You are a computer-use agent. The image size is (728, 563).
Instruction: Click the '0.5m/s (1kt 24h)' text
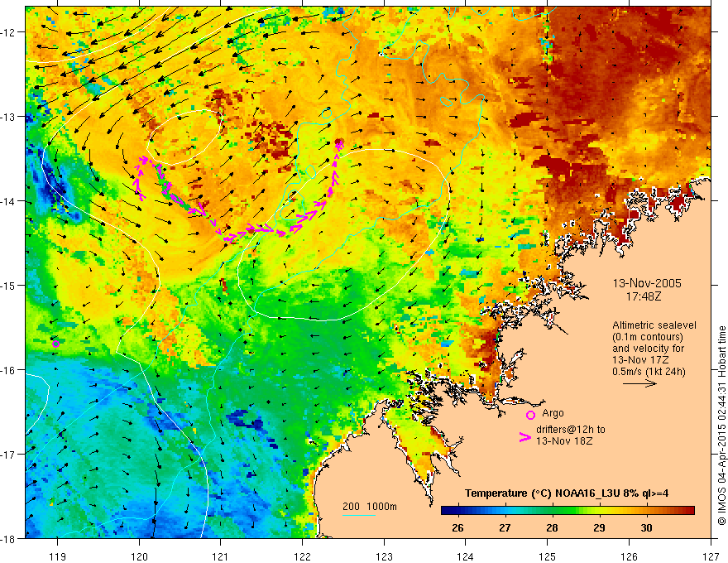(x=649, y=372)
